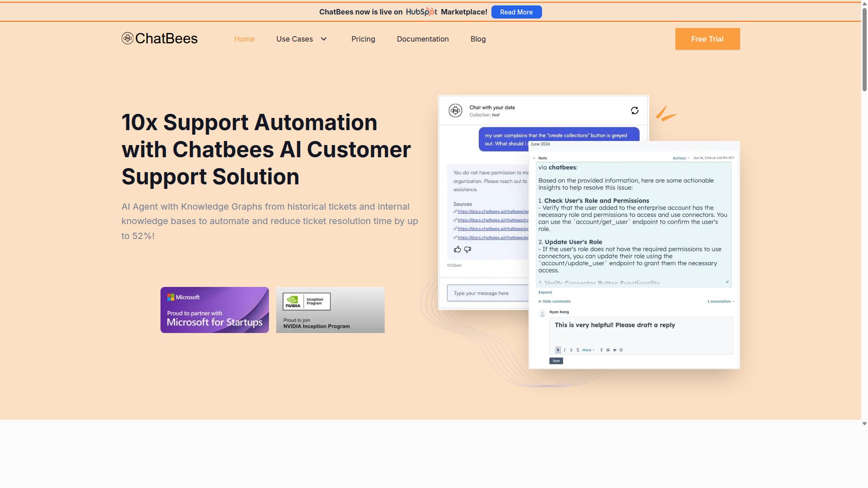Click the note edit pencil icon
Screen dimensions: 868x488
tap(727, 282)
